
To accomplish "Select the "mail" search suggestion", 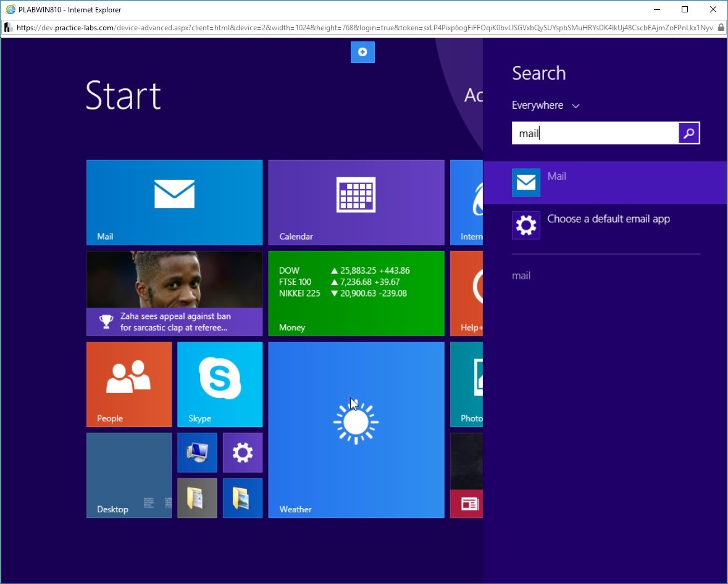I will pos(521,276).
